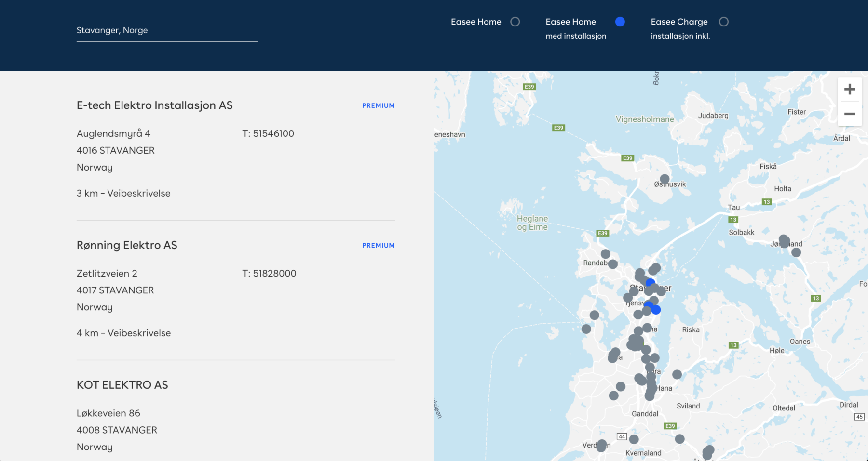
Task: Select the gray map marker above Randaberg
Action: tap(606, 254)
